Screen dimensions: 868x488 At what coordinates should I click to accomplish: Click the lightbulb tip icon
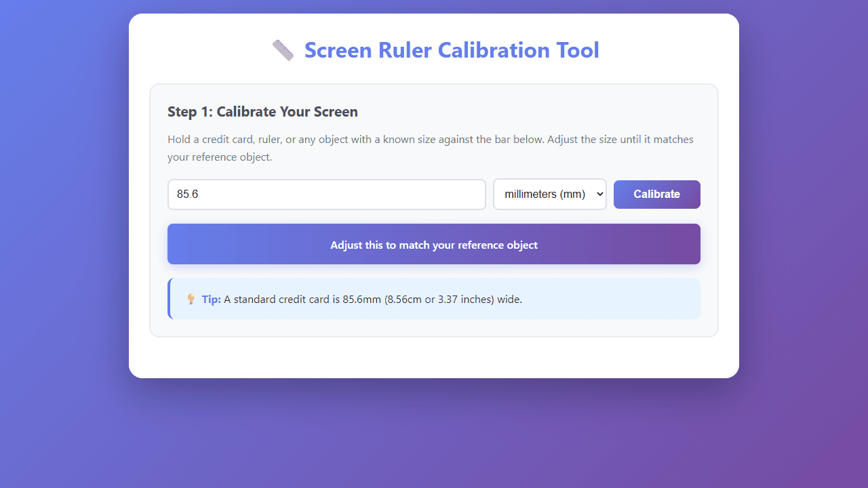click(x=191, y=299)
